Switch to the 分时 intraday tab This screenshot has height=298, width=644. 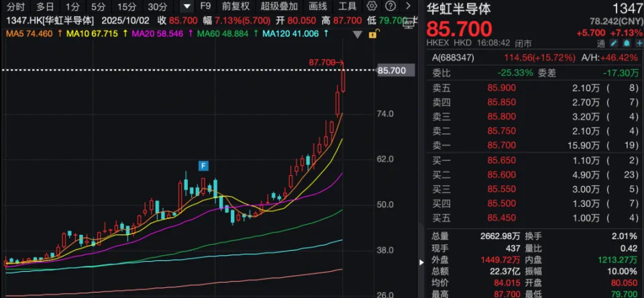click(x=15, y=7)
